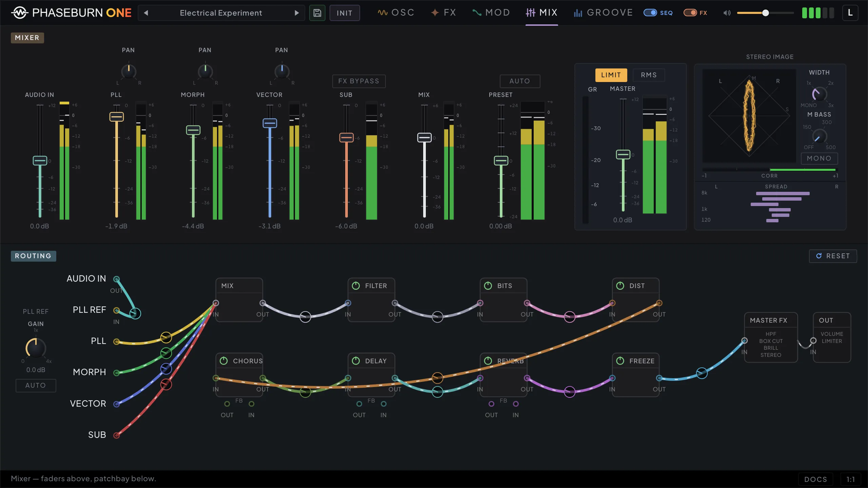The width and height of the screenshot is (868, 488).
Task: Click the PLL source output port
Action: pos(116,342)
